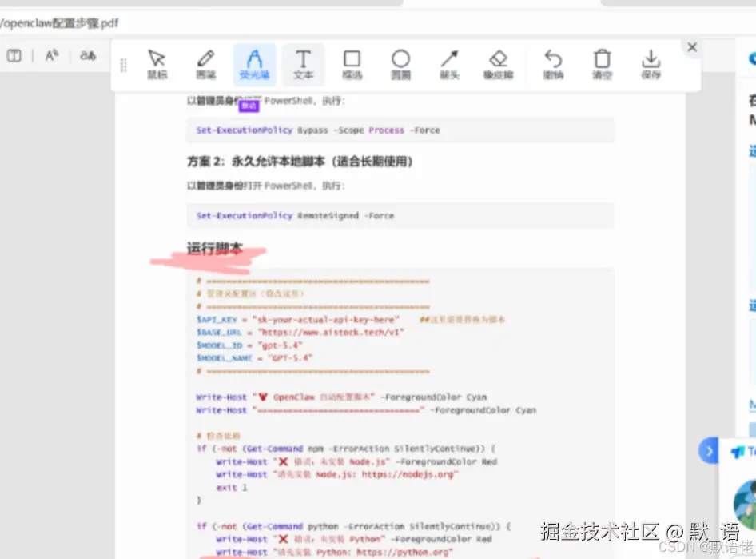This screenshot has height=559, width=756.
Task: Click the $BASE_URL code line
Action: (x=300, y=333)
